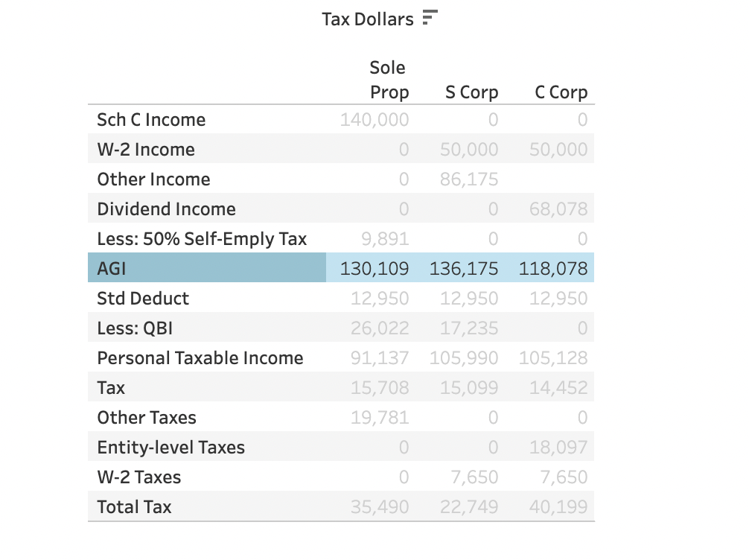Screen dimensions: 749x560
Task: Click the Tax Dollars title text
Action: point(367,19)
